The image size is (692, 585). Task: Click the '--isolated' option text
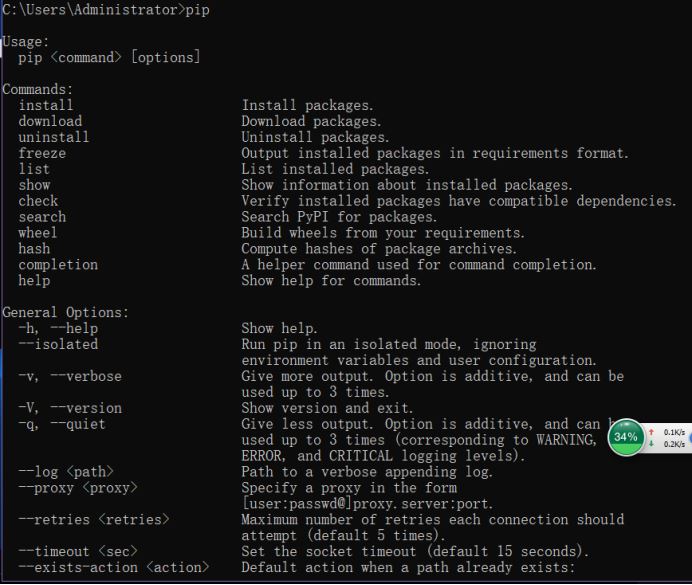point(58,344)
